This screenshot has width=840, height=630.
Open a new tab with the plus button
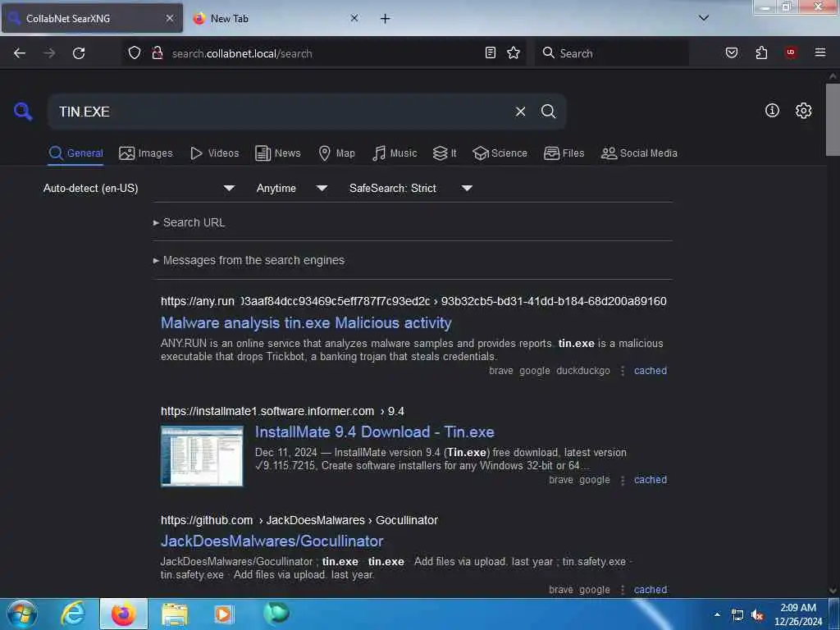pyautogui.click(x=386, y=19)
